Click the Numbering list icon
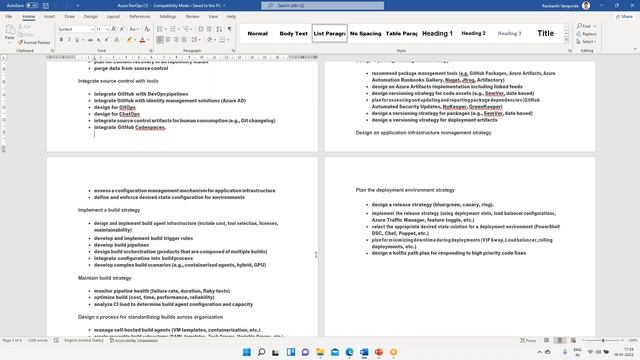 tap(173, 29)
